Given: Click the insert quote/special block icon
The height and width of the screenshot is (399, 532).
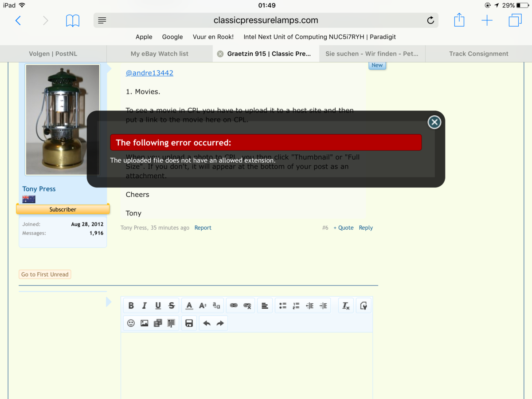Looking at the screenshot, I should [x=172, y=323].
